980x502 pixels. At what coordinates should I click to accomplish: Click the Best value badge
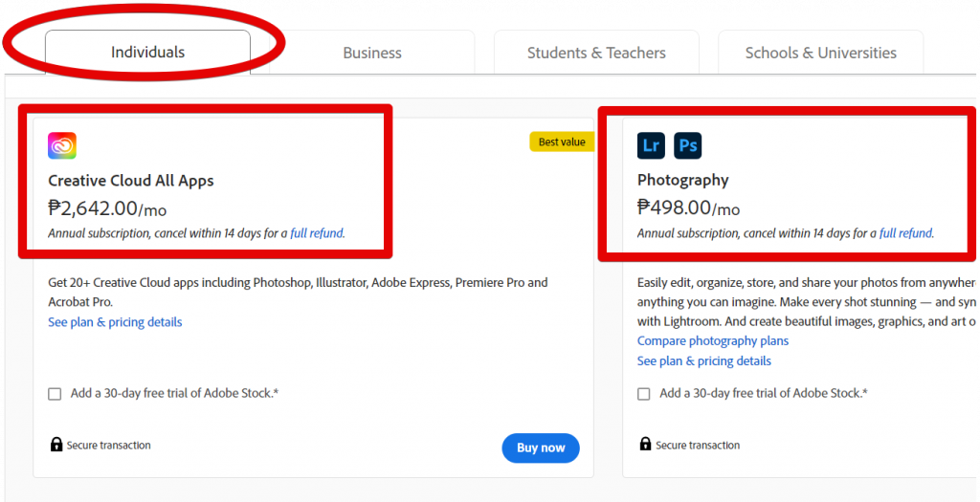[x=562, y=142]
